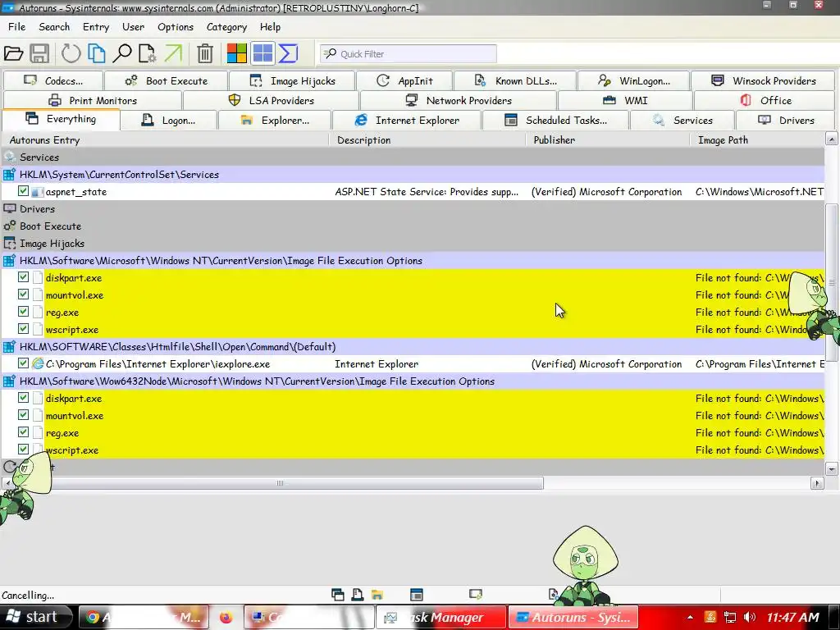The height and width of the screenshot is (630, 840).
Task: Sort by the Description column header
Action: (x=427, y=139)
